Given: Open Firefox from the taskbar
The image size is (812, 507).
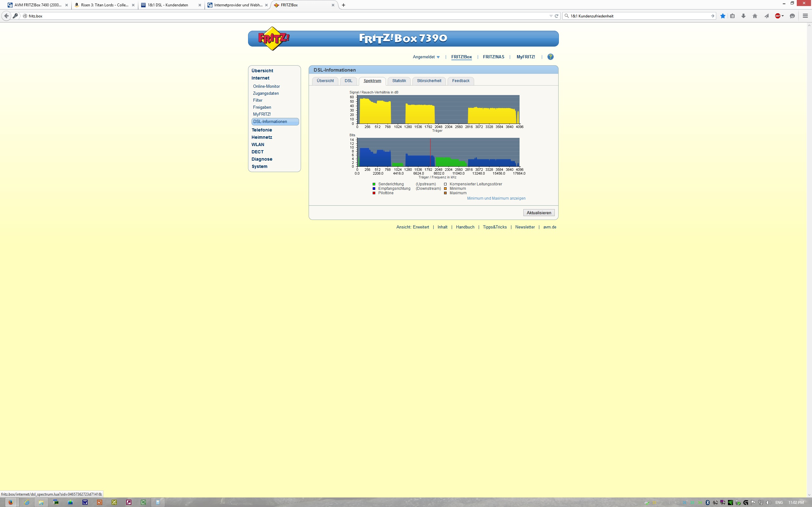Looking at the screenshot, I should pos(10,502).
